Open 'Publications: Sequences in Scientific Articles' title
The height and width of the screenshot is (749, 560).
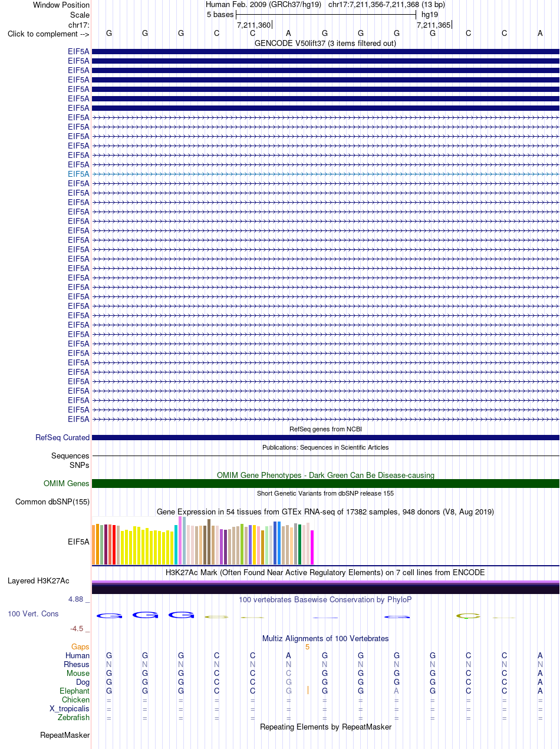325,447
